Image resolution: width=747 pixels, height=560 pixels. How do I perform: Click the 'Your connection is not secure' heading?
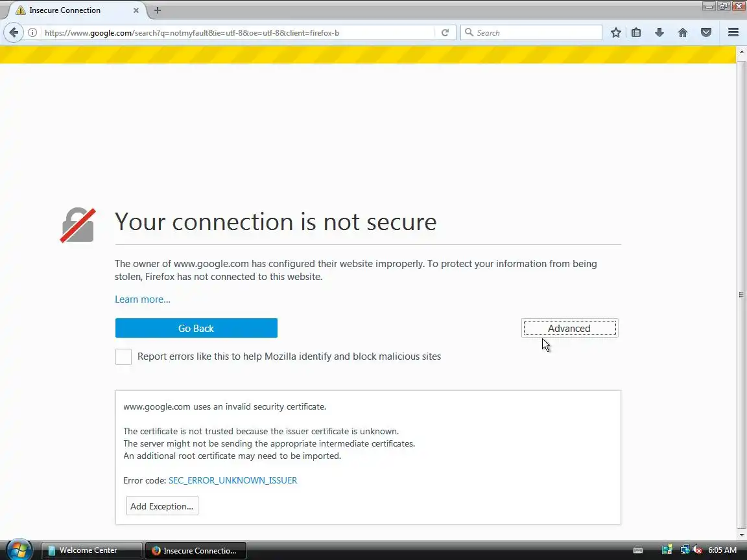[276, 222]
